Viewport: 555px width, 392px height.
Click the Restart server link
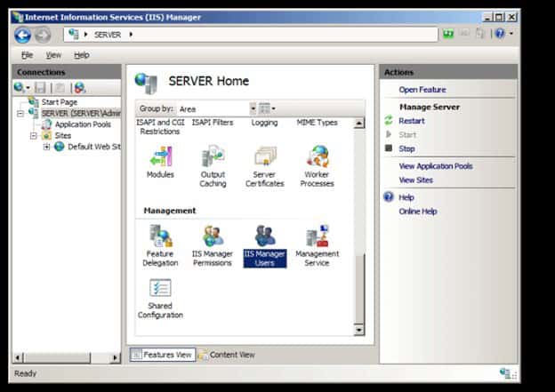(411, 121)
